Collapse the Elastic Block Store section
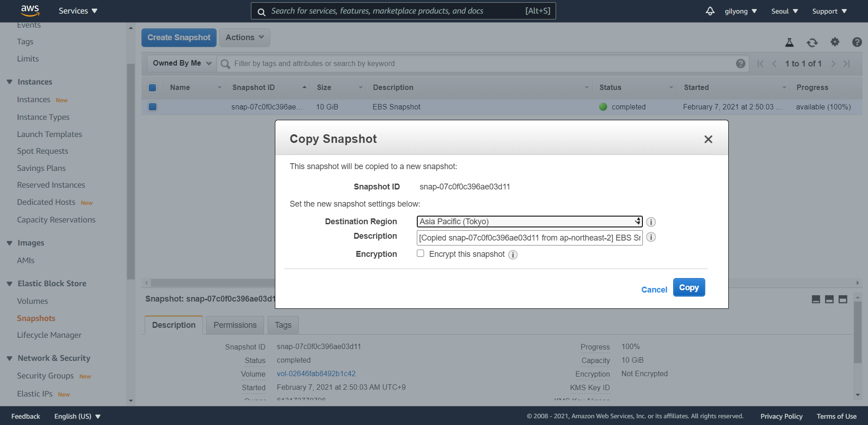Screen dimensions: 868x425 point(9,283)
